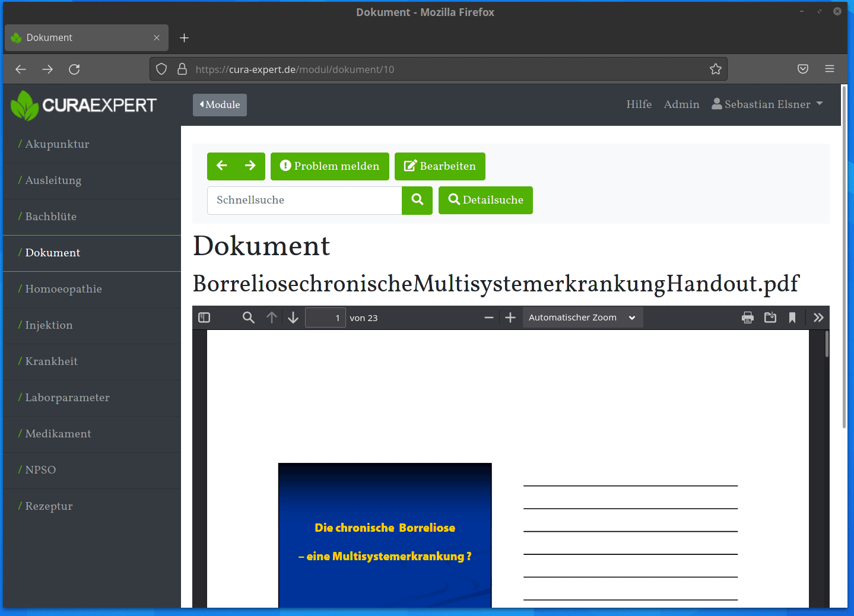The height and width of the screenshot is (616, 854).
Task: Report an issue via Problem melden
Action: tap(329, 166)
